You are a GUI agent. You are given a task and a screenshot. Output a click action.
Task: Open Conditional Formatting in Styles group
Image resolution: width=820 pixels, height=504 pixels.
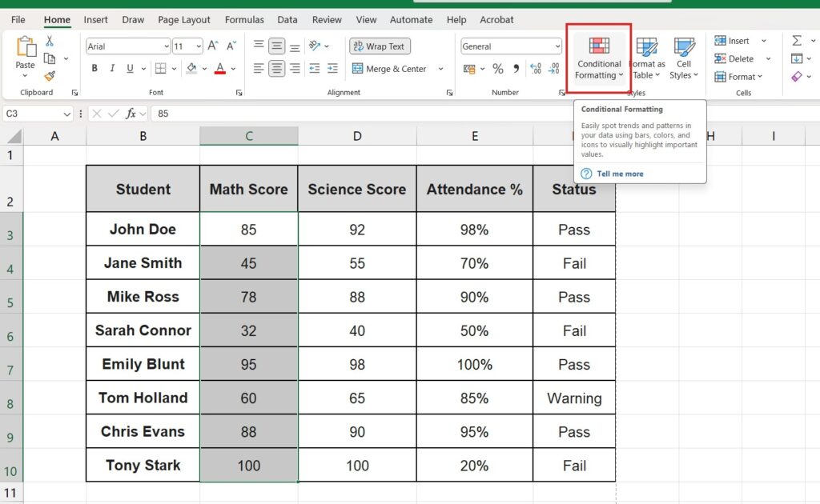click(x=598, y=58)
